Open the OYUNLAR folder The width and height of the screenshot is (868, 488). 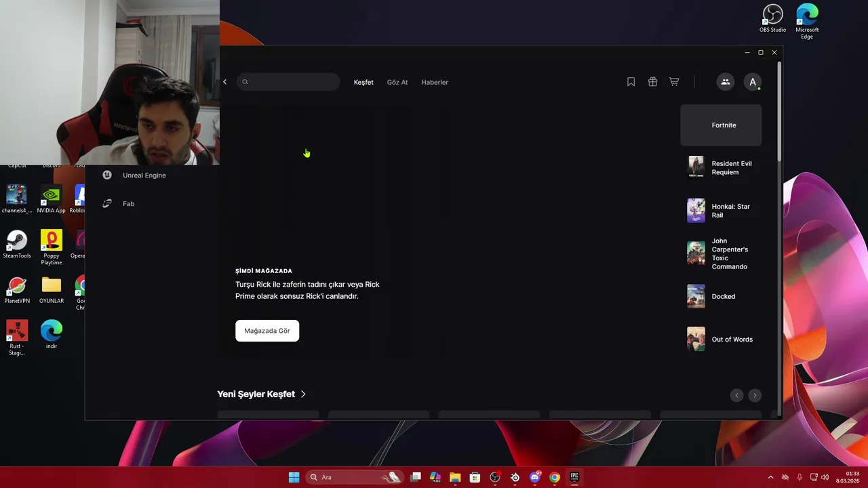(x=51, y=290)
